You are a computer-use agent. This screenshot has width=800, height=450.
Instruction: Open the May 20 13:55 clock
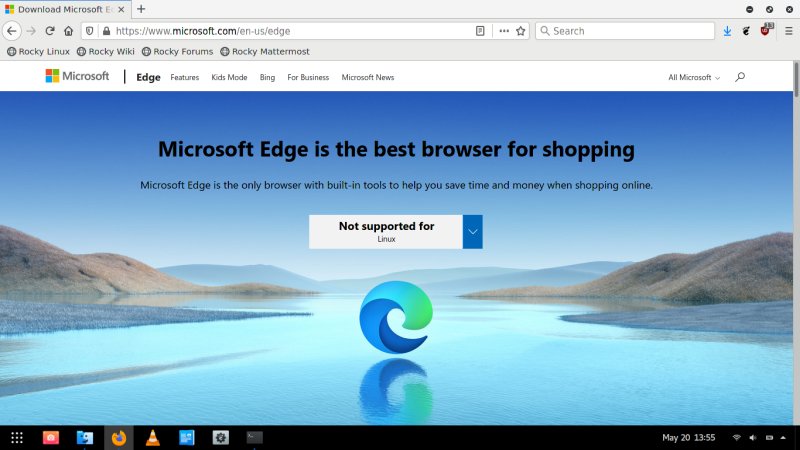coord(688,438)
